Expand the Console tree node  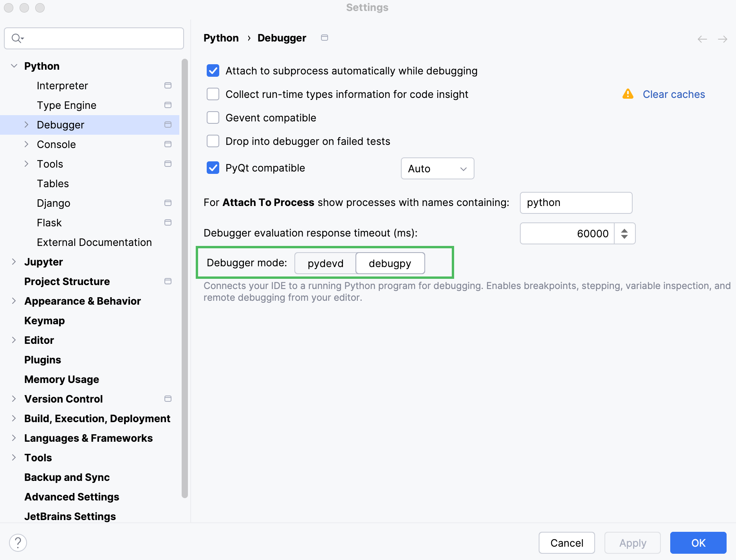pos(26,144)
